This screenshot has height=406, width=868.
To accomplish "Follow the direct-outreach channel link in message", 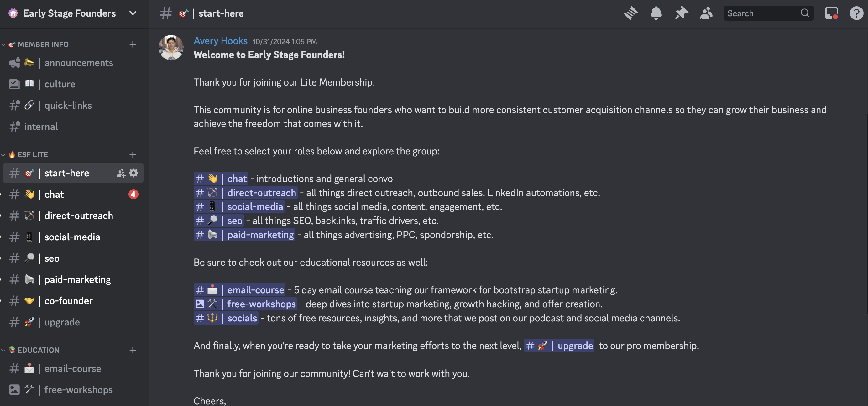I will (245, 193).
